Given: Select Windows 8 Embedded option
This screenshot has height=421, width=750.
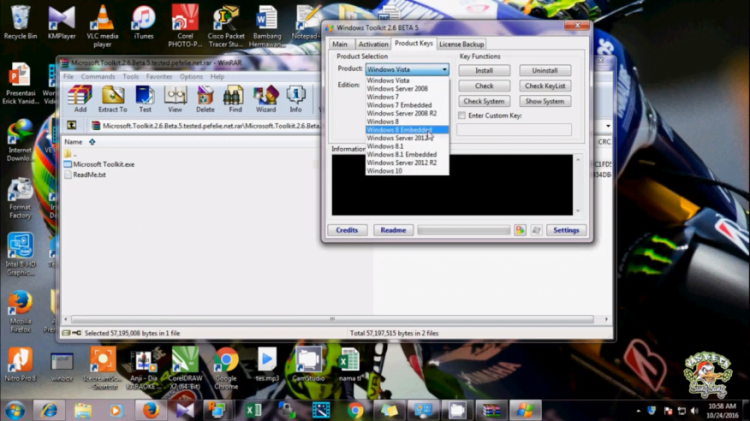Looking at the screenshot, I should (407, 130).
